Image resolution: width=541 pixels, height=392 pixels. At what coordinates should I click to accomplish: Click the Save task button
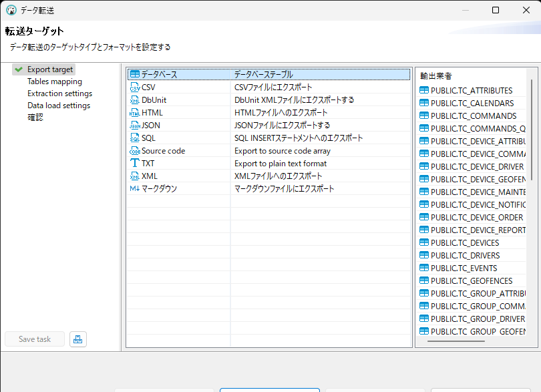[35, 339]
